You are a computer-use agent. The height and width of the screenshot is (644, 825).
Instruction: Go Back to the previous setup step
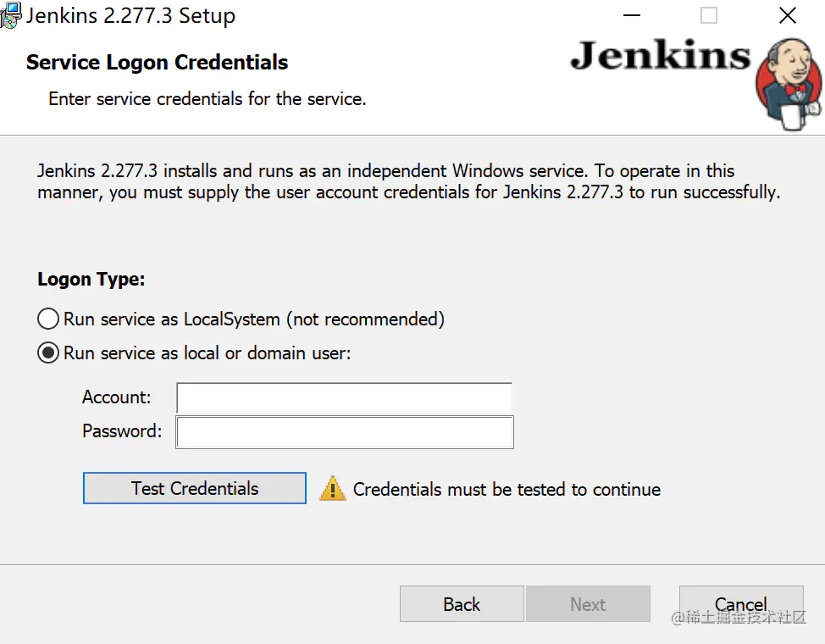[462, 604]
